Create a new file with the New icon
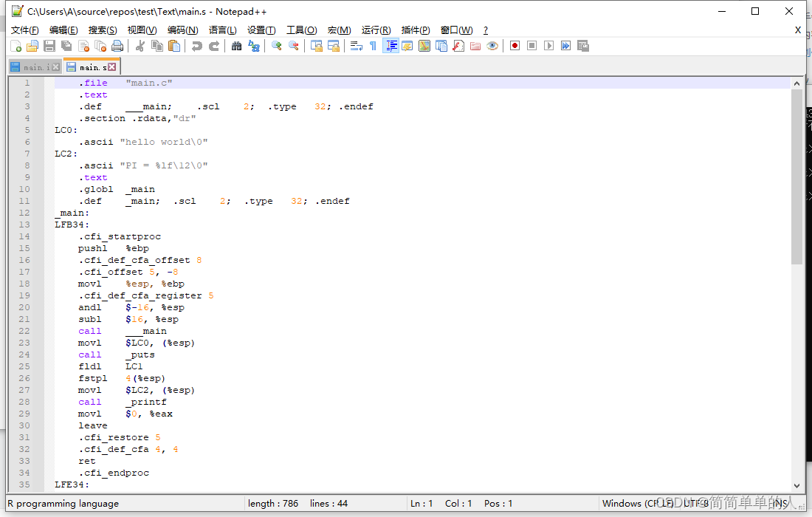 click(x=16, y=46)
